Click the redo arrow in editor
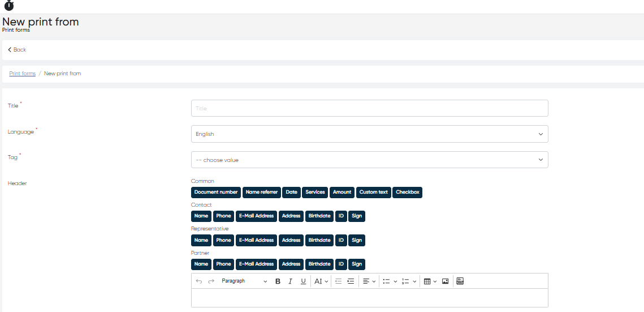The height and width of the screenshot is (312, 644). pos(211,281)
